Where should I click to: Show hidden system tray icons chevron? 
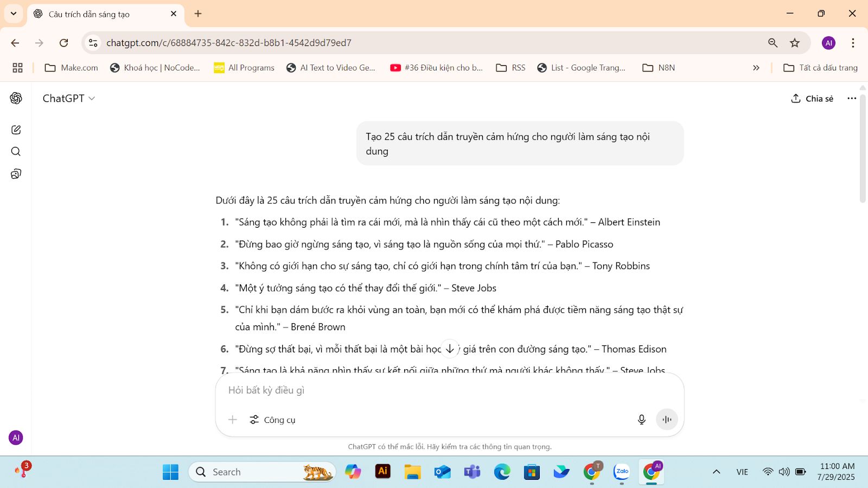[x=716, y=472]
